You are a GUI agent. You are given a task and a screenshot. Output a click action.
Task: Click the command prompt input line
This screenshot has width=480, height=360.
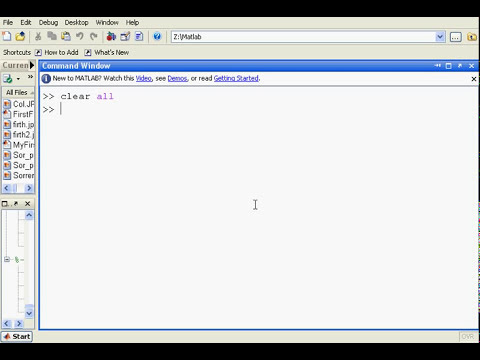tap(260, 110)
